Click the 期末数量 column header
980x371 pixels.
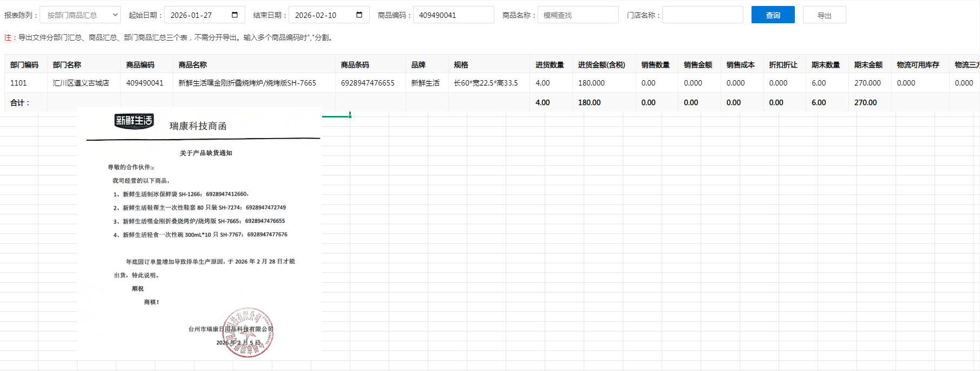tap(825, 64)
